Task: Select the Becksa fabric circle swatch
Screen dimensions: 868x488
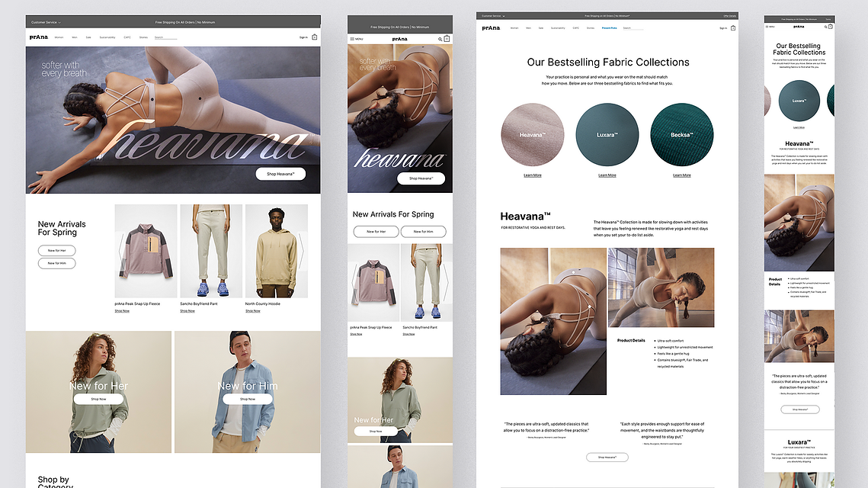Action: point(682,135)
